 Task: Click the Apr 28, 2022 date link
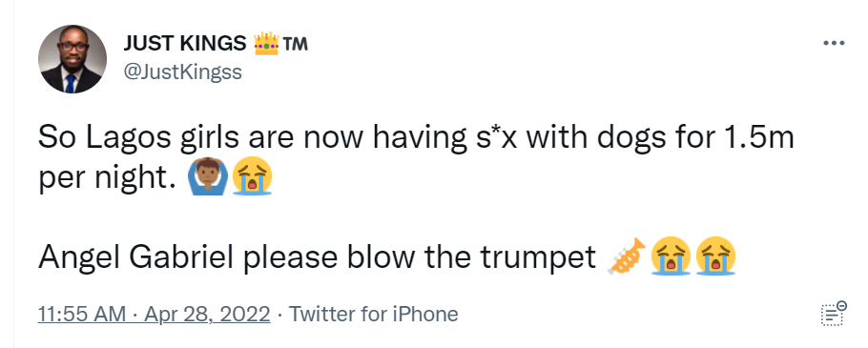pyautogui.click(x=207, y=315)
